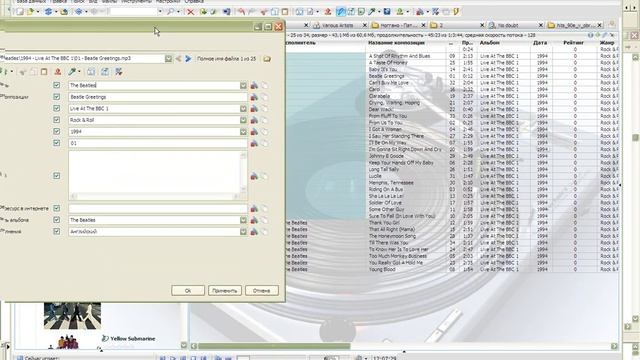Click the green eyedropper icon in dialog toolbar

[72, 72]
